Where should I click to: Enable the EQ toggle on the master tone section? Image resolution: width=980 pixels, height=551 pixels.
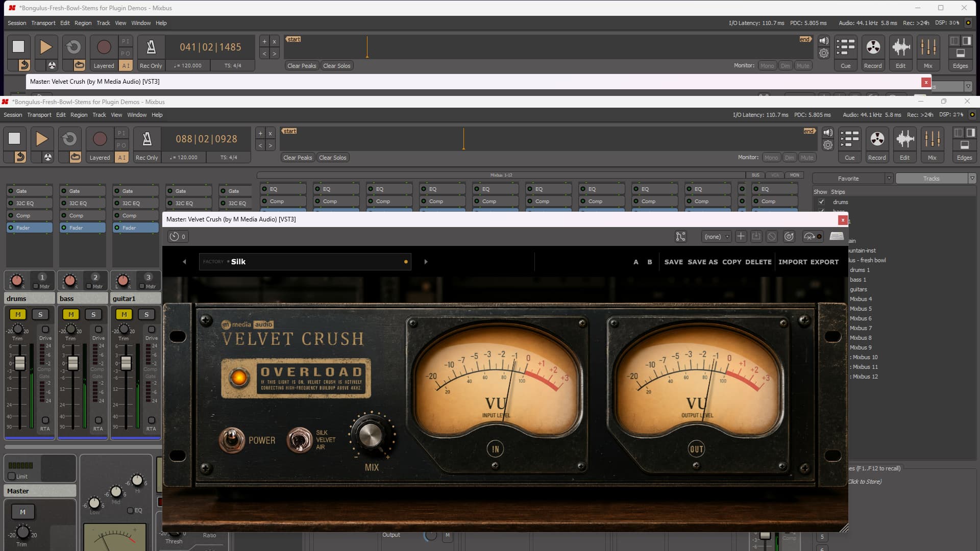[x=130, y=510]
